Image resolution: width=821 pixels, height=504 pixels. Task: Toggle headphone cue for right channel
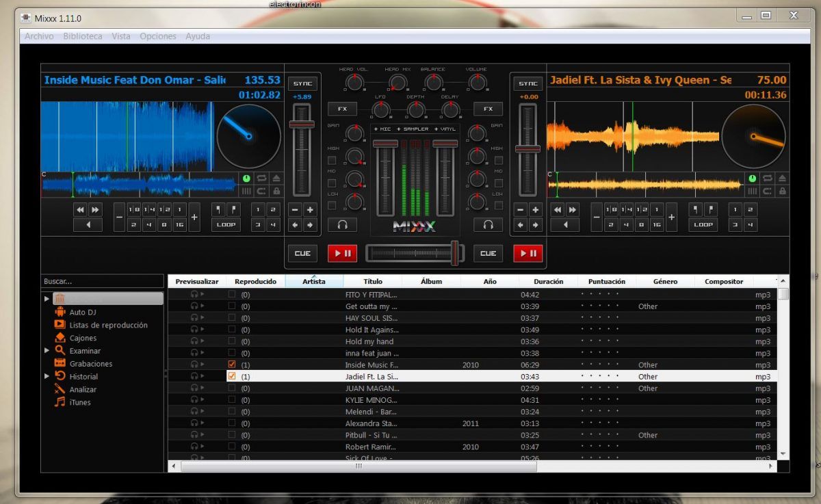pos(488,224)
